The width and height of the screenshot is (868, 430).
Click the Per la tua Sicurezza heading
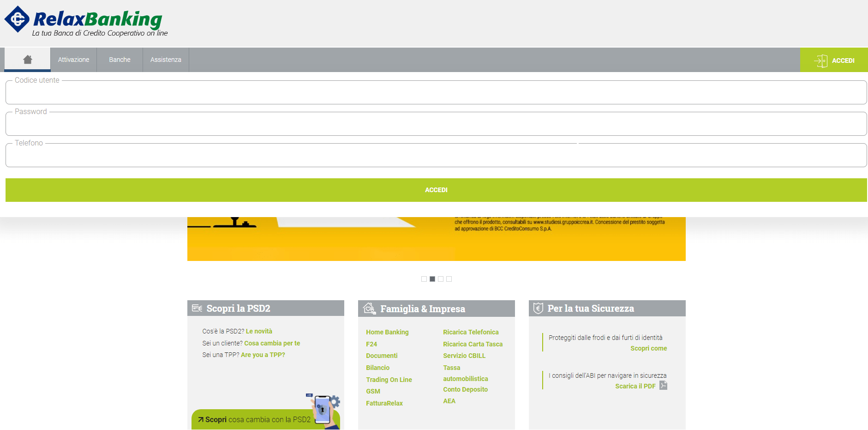[x=591, y=308]
